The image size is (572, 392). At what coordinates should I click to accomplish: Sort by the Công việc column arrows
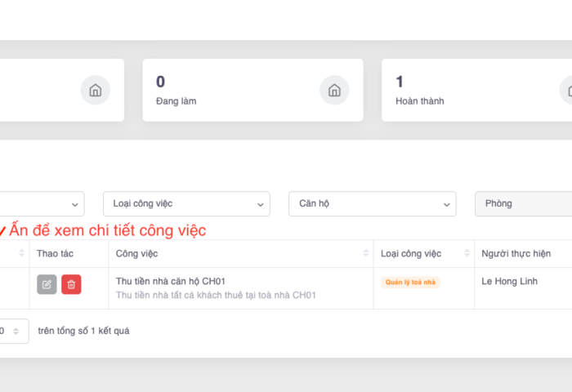(365, 254)
